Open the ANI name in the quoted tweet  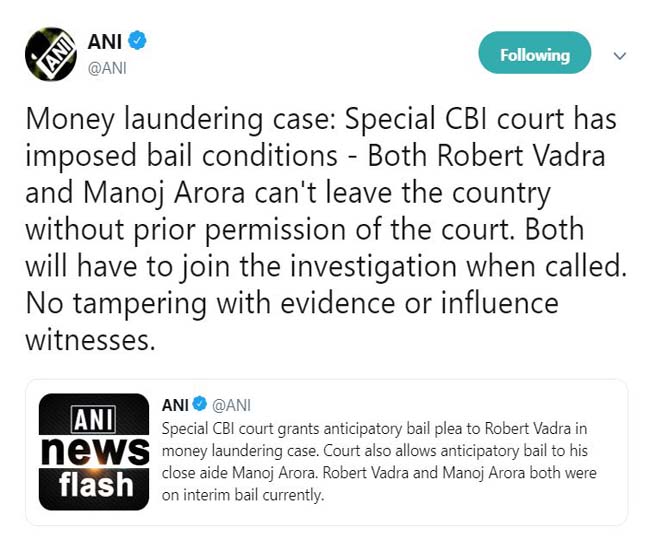coord(175,404)
